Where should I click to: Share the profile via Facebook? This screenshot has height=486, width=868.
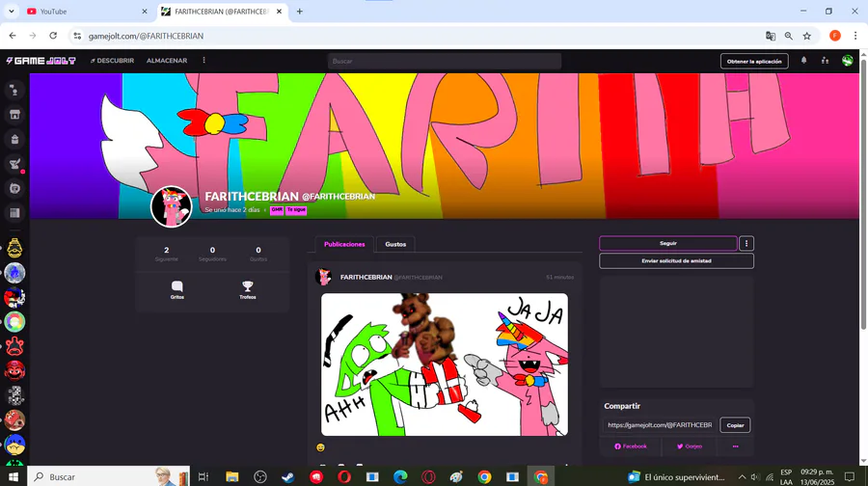[631, 446]
